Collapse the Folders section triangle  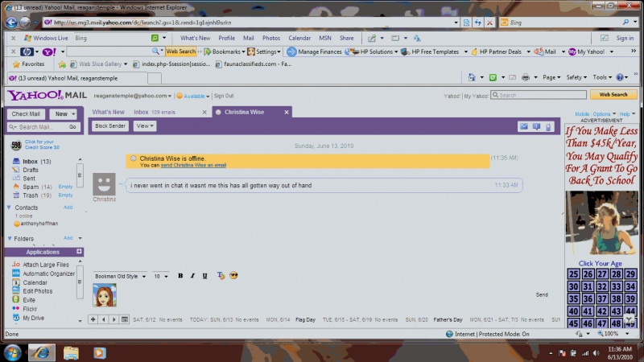[10, 238]
